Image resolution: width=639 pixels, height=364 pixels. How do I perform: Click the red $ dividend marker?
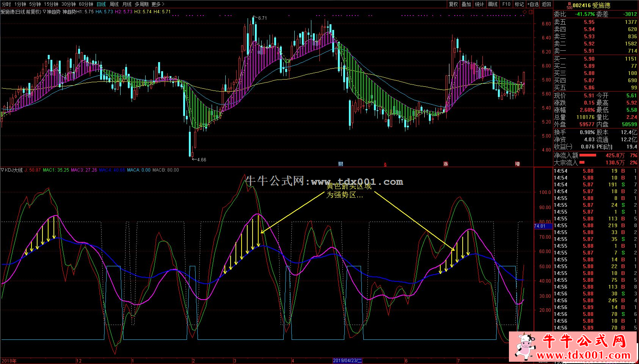[385, 164]
